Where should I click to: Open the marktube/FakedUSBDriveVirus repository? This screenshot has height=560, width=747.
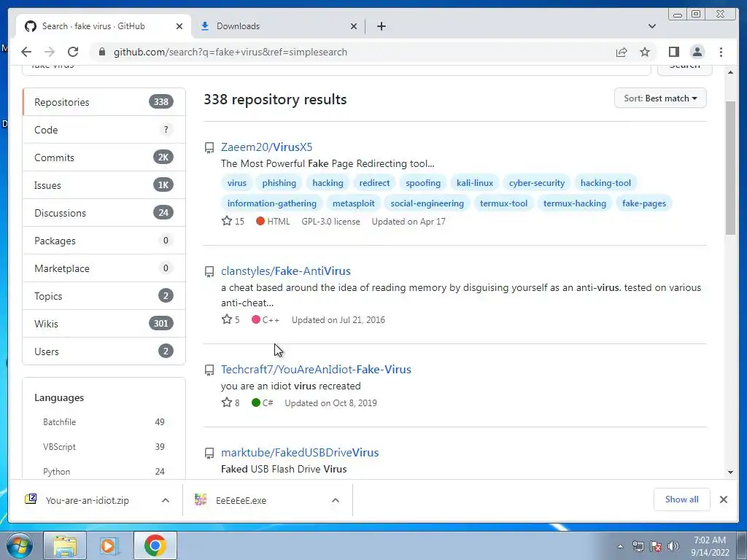click(x=300, y=452)
